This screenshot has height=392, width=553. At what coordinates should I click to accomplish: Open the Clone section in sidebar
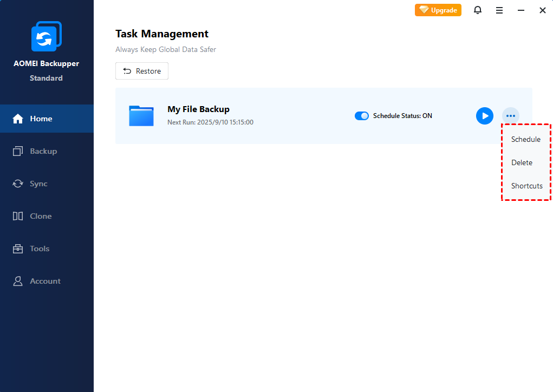pos(47,216)
